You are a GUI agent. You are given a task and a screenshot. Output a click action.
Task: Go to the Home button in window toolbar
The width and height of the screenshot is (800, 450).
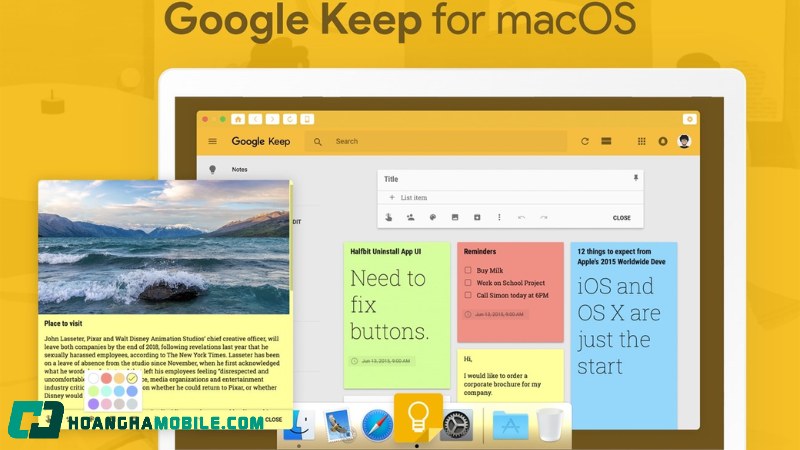click(x=238, y=119)
